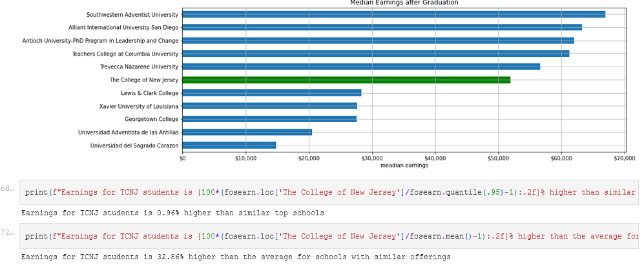Click the Lewis & Clark College bar
The width and height of the screenshot is (644, 267).
click(272, 93)
